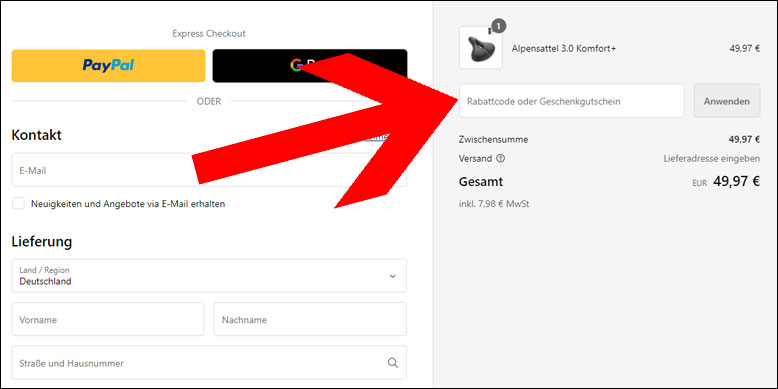Focus the Nachname text field

(310, 319)
